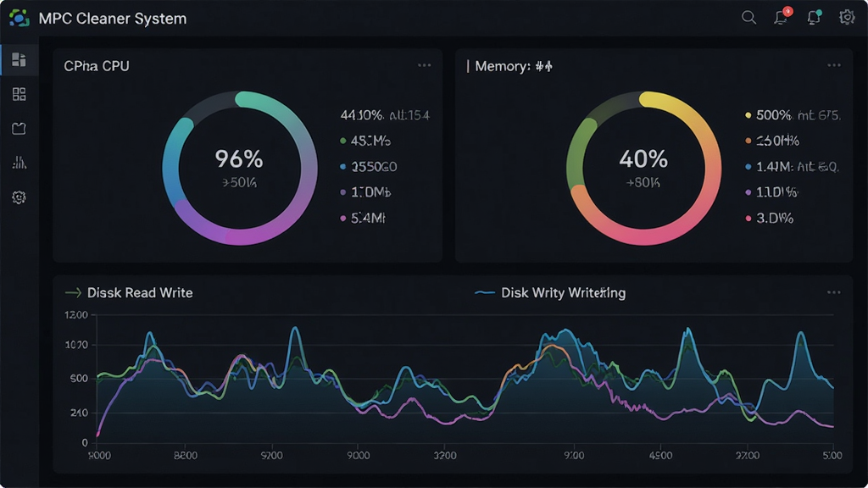Click the yellow legend dot in the Memory card
This screenshot has width=868, height=488.
pyautogui.click(x=748, y=115)
